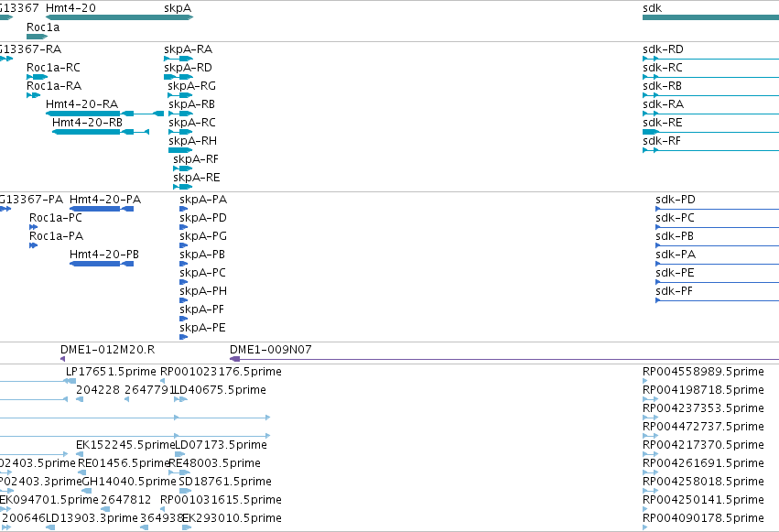
Task: Click the skpA gene label
Action: [x=178, y=8]
